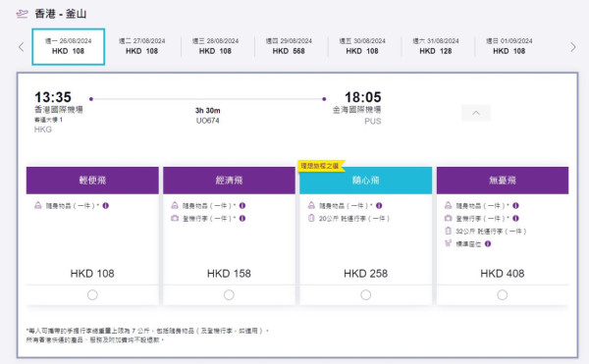Click the cabin bag icon in 經濟飛 column
Viewport: 589px width, 364px height.
[x=175, y=218]
